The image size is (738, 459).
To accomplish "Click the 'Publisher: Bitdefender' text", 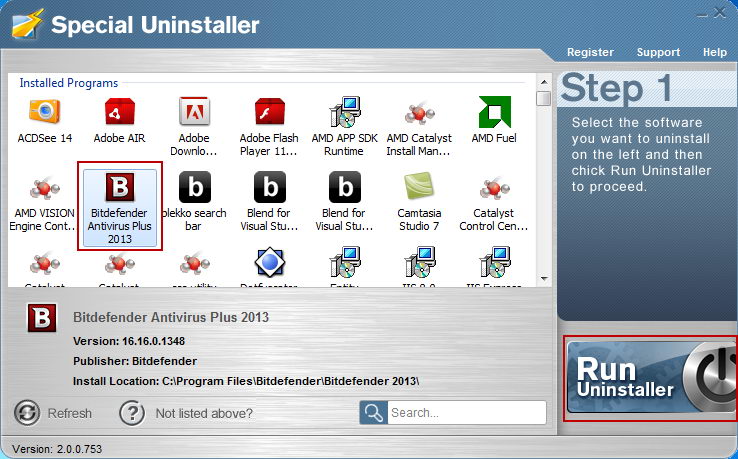I will [135, 361].
